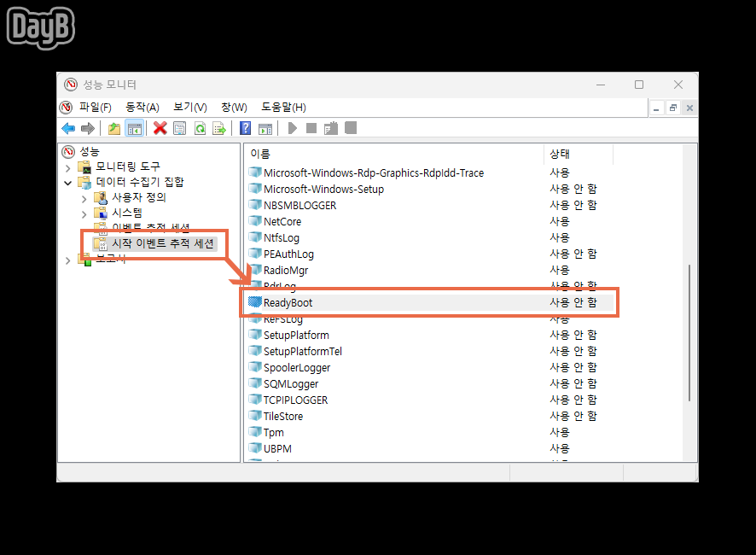Screen dimensions: 756x555
Task: Open Properties using the toolbar icon
Action: pos(179,128)
